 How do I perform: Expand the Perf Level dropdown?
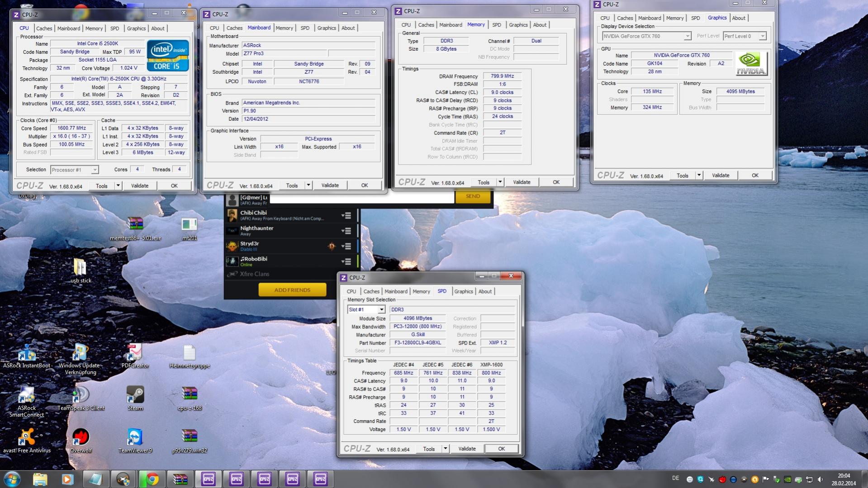point(763,36)
